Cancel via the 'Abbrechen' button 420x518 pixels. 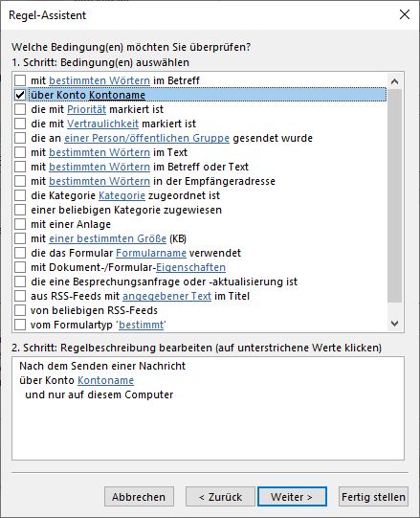pyautogui.click(x=139, y=497)
